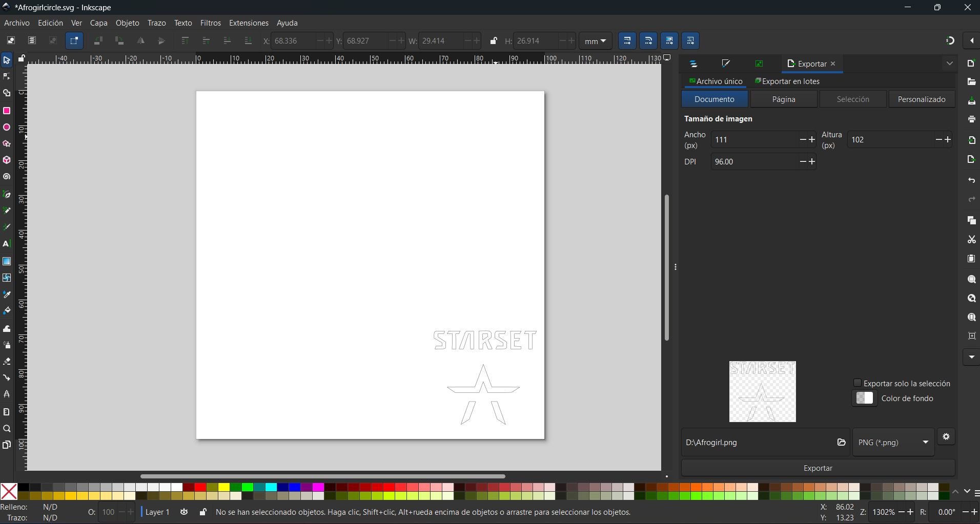Select the Paint bucket tool
This screenshot has height=524, width=980.
point(7,311)
